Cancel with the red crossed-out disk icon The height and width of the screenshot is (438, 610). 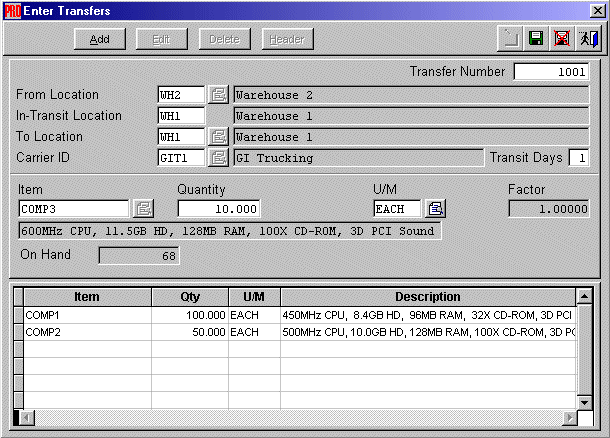pyautogui.click(x=562, y=39)
